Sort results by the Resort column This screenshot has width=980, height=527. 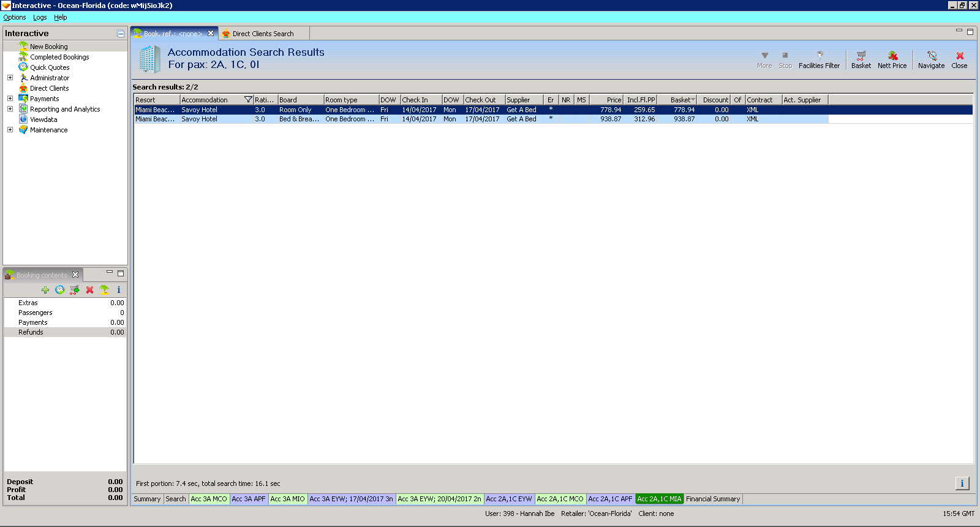click(157, 100)
